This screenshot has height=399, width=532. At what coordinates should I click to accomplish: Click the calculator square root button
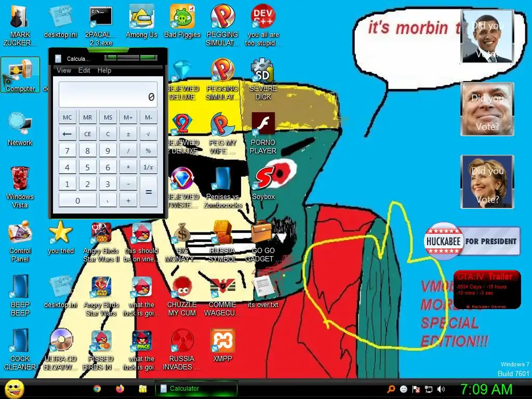(x=149, y=134)
